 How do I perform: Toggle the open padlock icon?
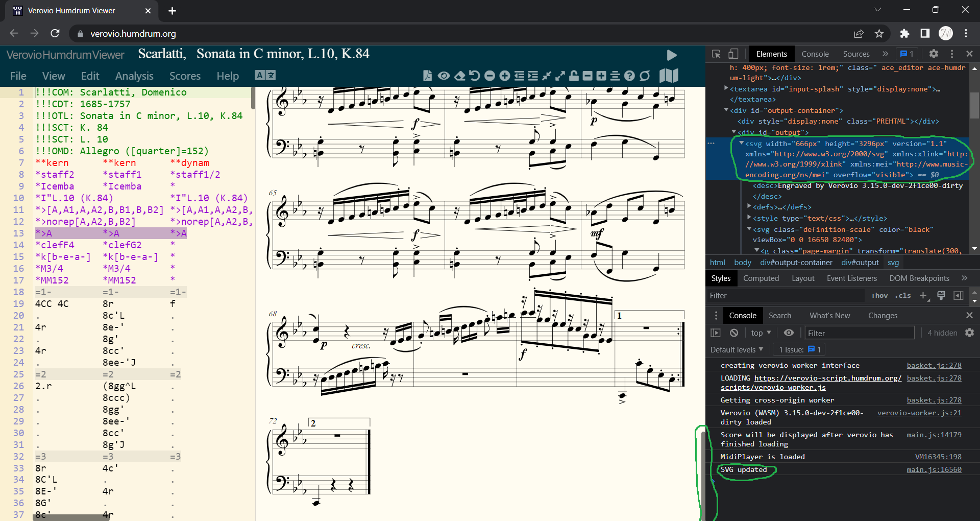[574, 76]
